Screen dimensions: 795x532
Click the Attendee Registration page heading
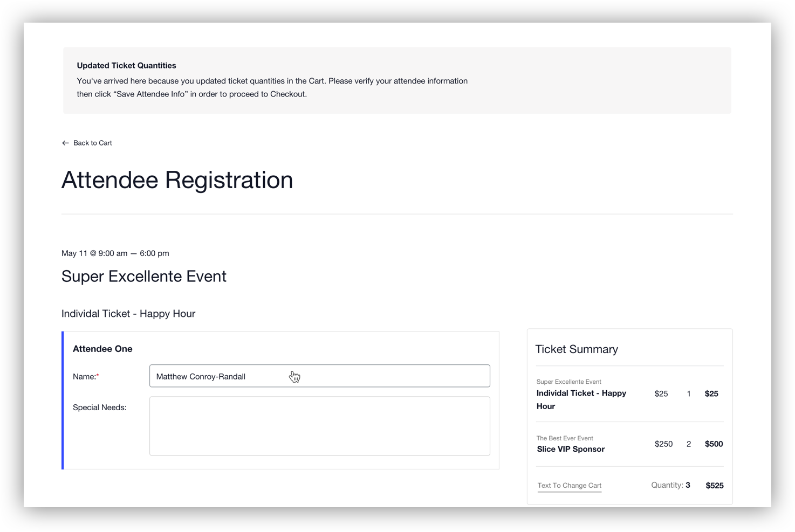(x=177, y=180)
